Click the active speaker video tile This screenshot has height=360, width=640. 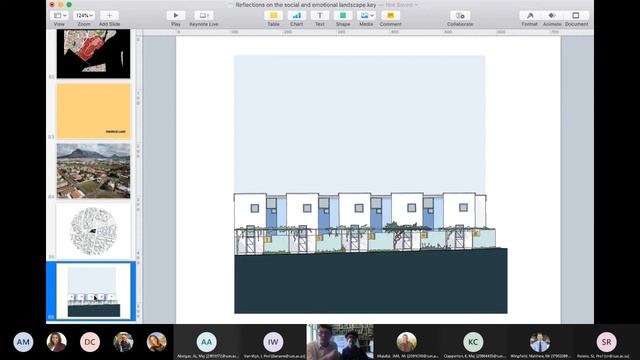pos(340,342)
